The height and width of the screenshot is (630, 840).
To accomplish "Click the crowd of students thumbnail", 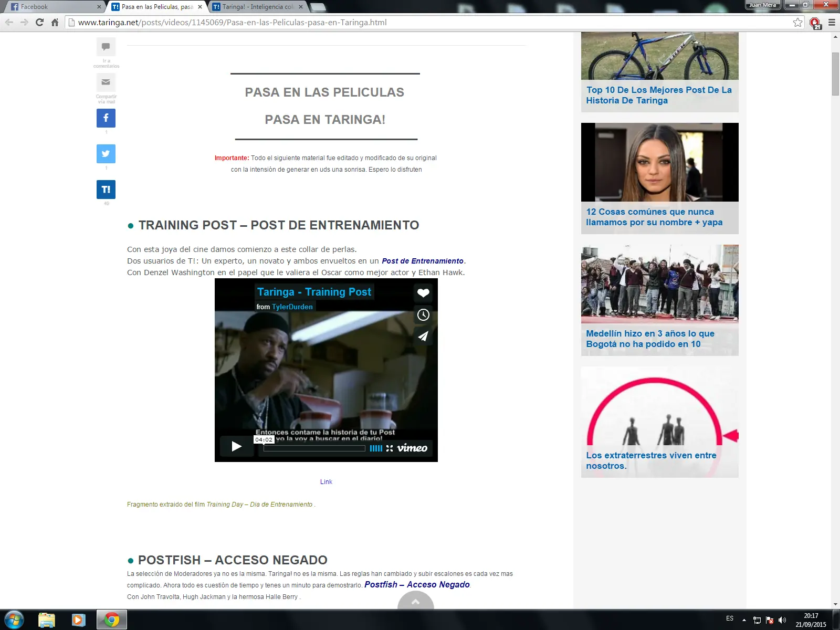I will coord(660,284).
